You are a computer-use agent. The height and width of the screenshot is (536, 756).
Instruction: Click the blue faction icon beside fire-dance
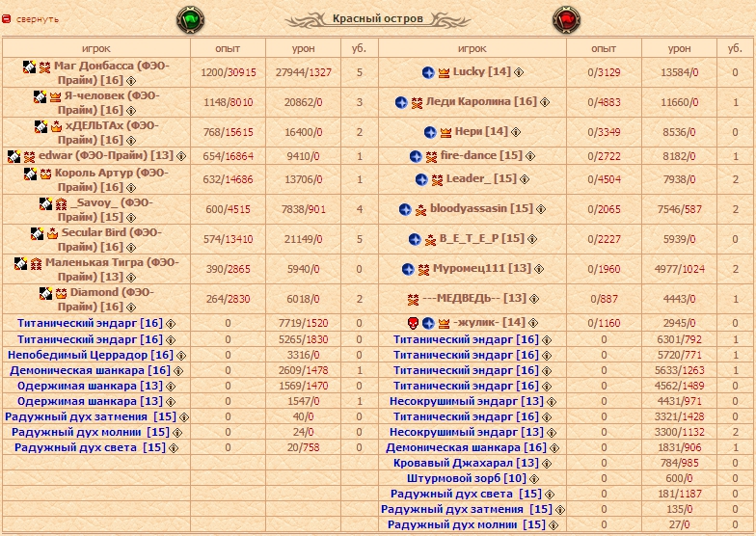tap(416, 156)
